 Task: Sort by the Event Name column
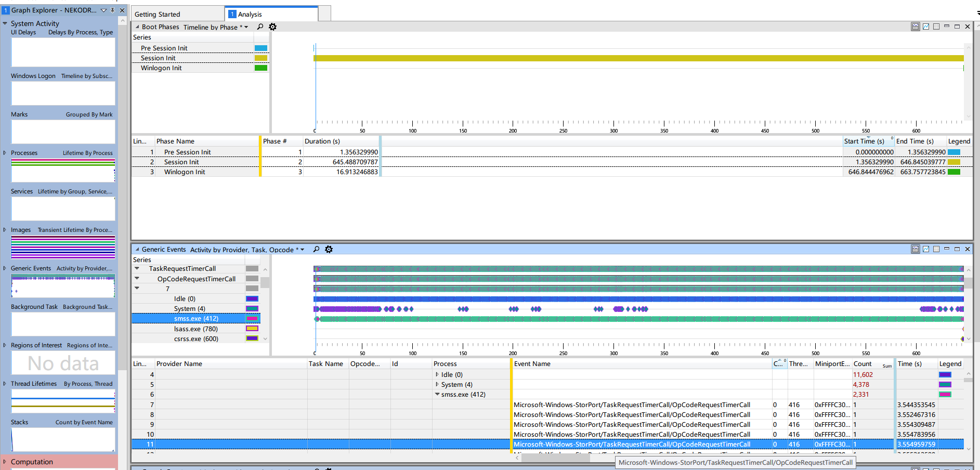tap(642, 363)
